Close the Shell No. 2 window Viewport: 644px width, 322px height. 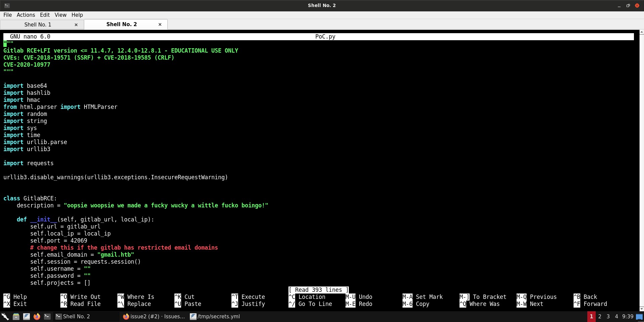point(637,5)
